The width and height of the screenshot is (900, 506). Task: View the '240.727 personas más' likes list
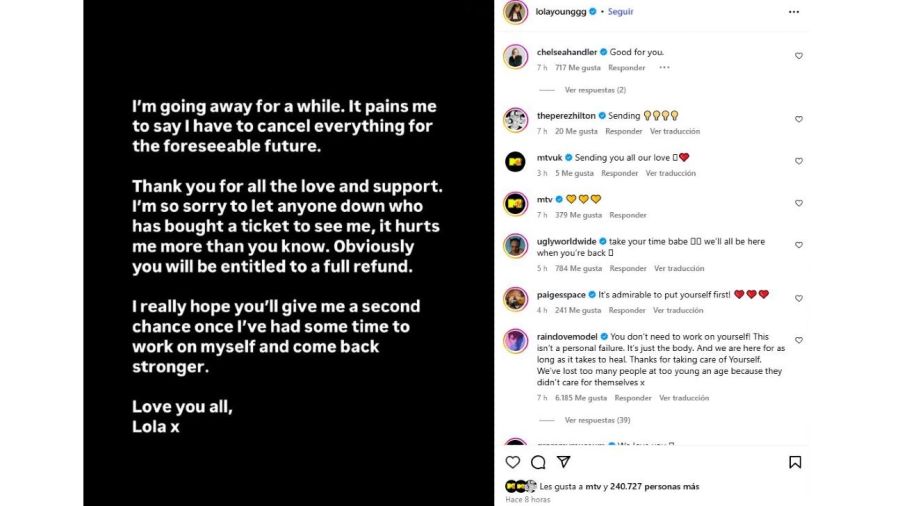click(x=656, y=486)
